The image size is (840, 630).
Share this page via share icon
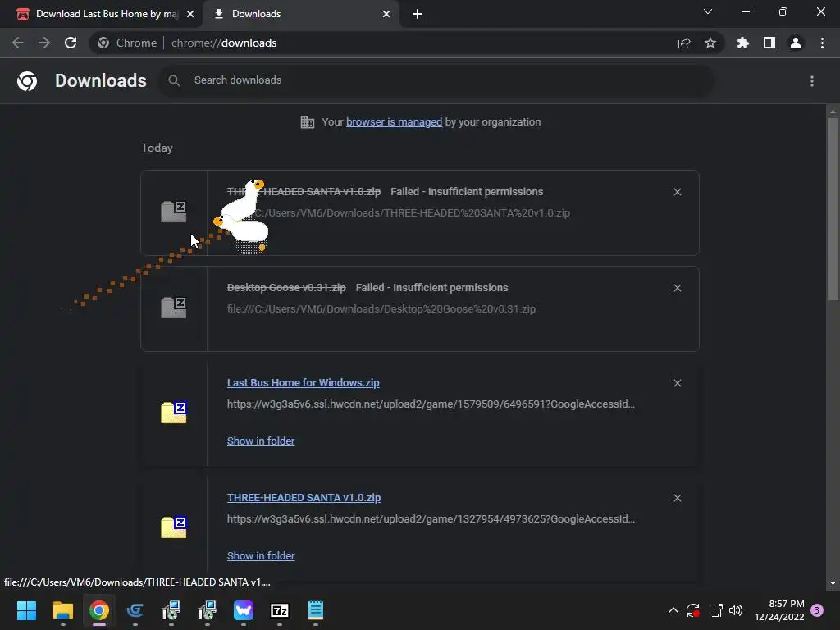[684, 43]
